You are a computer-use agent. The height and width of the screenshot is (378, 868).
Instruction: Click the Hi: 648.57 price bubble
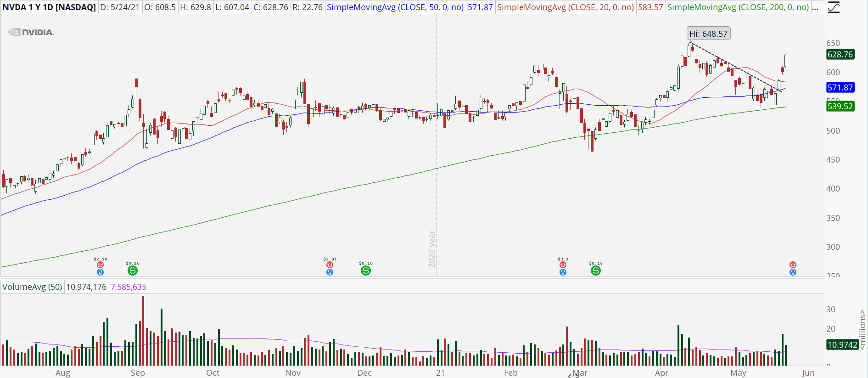pos(708,34)
